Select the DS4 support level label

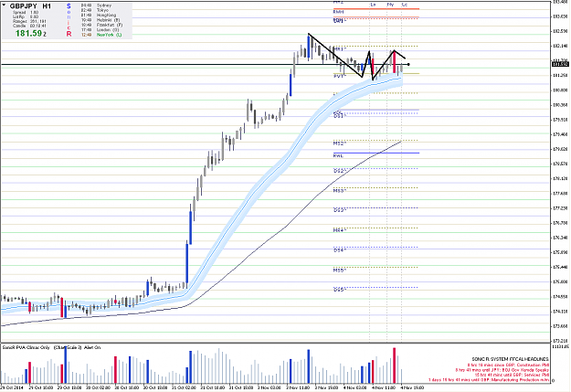(x=339, y=250)
